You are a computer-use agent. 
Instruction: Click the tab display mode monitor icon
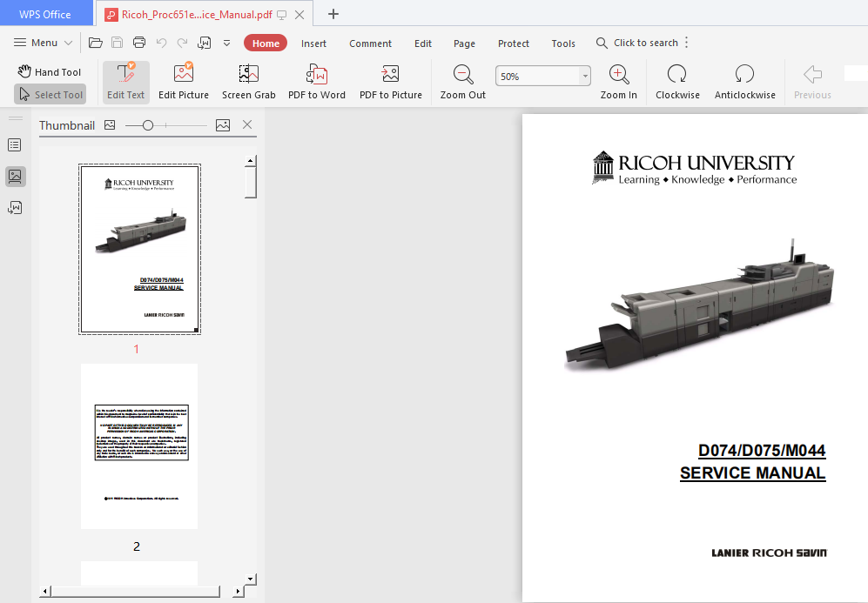(282, 15)
